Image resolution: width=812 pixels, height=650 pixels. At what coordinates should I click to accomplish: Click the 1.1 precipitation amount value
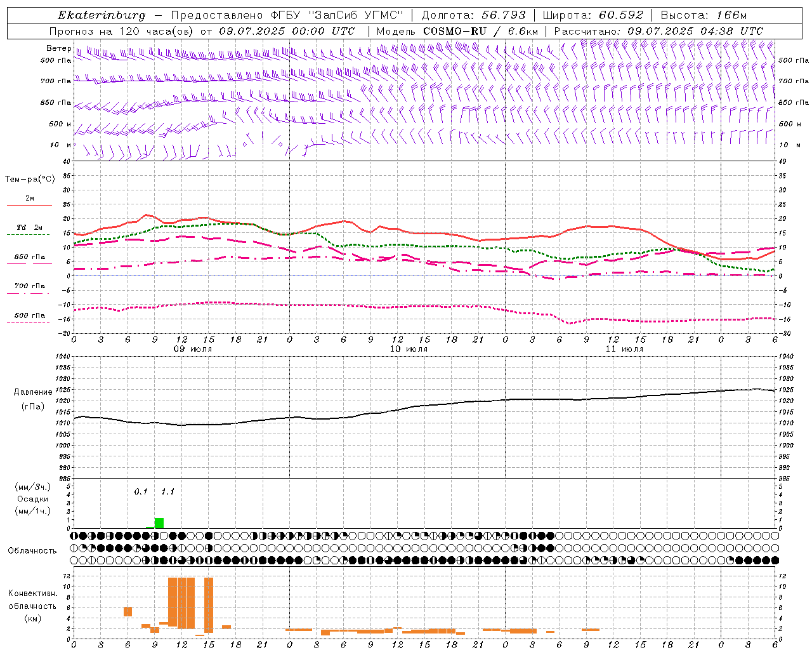click(167, 491)
